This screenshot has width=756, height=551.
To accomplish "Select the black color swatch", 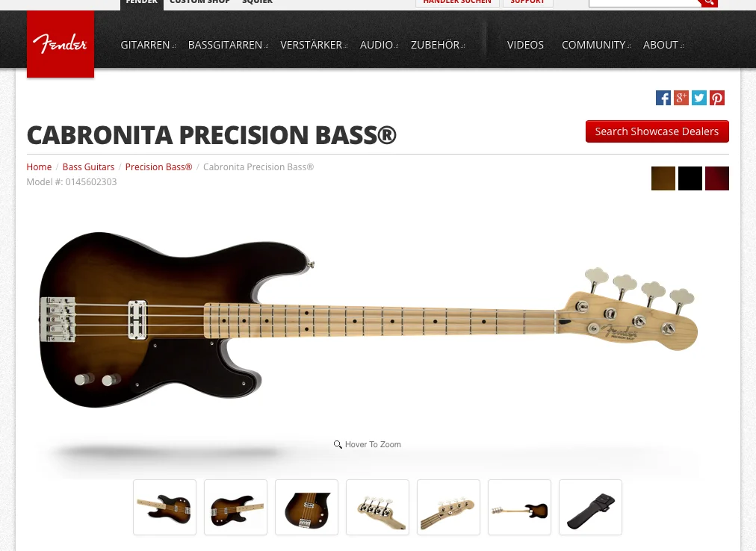I will [690, 178].
